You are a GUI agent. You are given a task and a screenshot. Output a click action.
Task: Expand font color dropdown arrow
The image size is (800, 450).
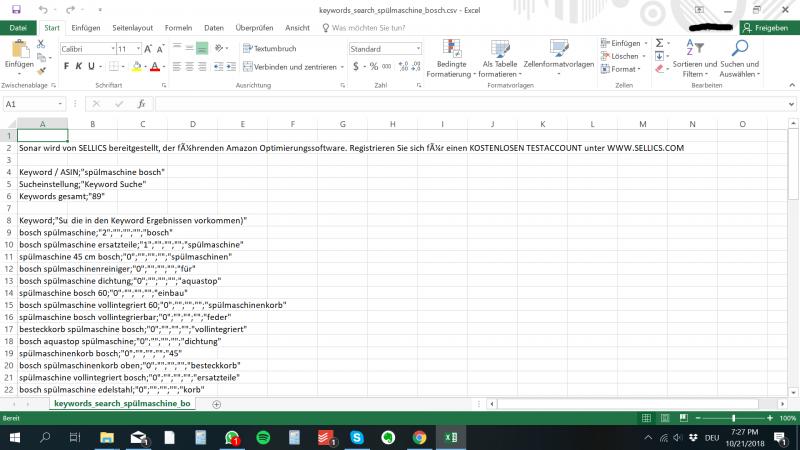tap(164, 67)
